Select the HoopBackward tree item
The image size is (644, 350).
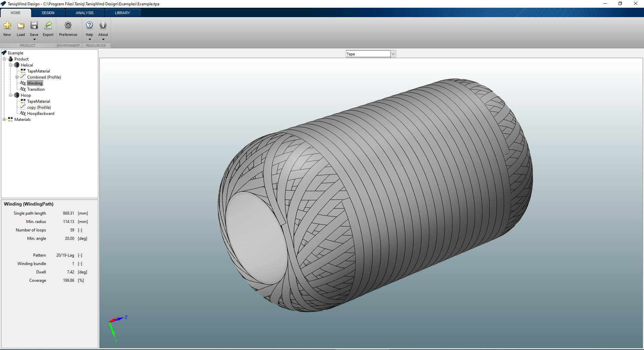pyautogui.click(x=41, y=114)
